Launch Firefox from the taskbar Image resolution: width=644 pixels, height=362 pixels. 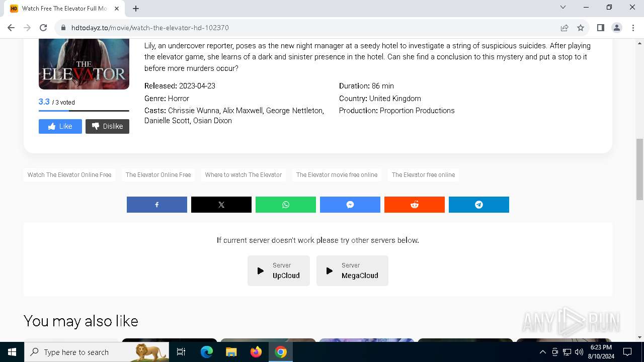[x=256, y=352]
